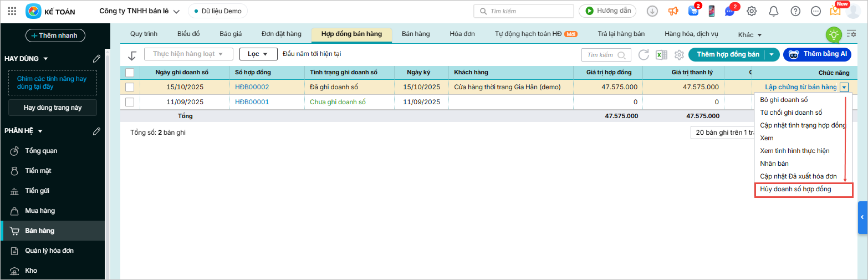Switch to the Hóa đơn tab
The image size is (868, 280).
462,34
